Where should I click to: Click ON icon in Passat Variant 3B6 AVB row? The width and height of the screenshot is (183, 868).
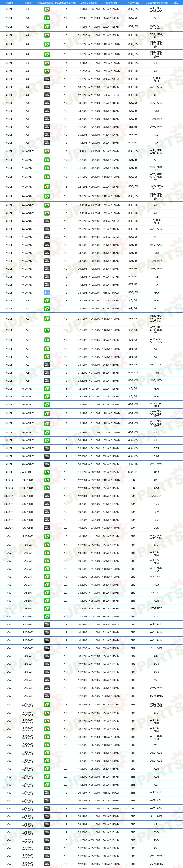[47, 840]
